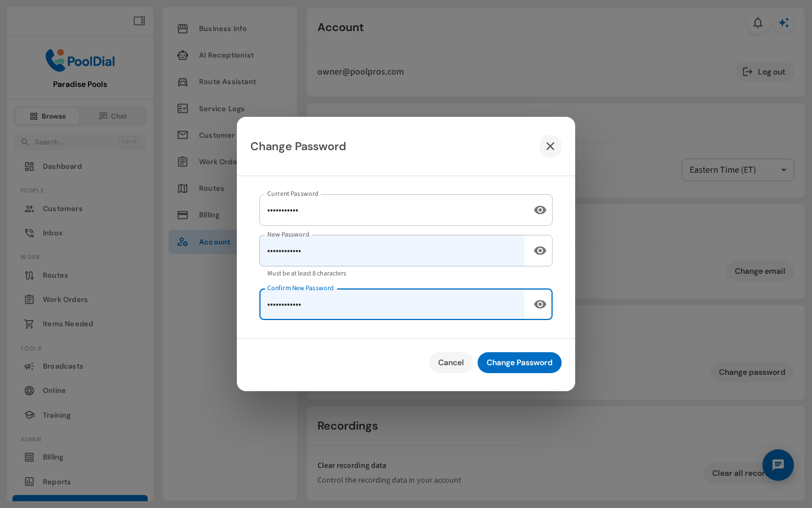
Task: Click the sidebar Search box
Action: (x=80, y=142)
